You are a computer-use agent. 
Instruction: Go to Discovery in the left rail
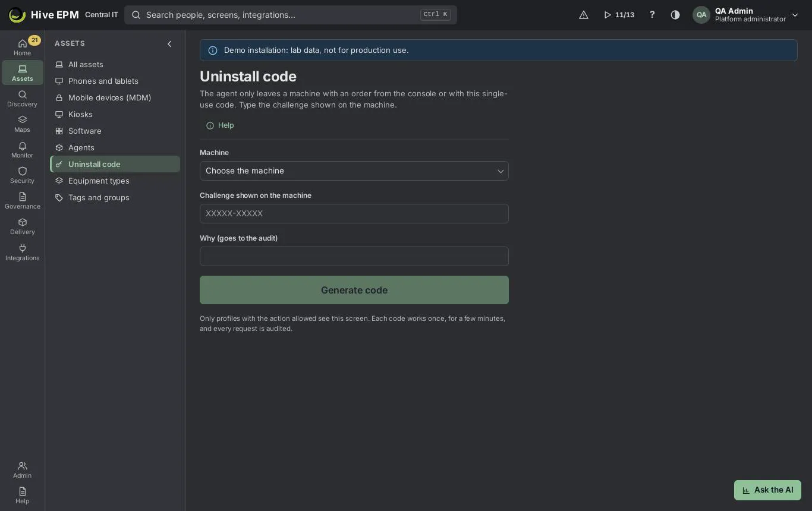[x=22, y=98]
